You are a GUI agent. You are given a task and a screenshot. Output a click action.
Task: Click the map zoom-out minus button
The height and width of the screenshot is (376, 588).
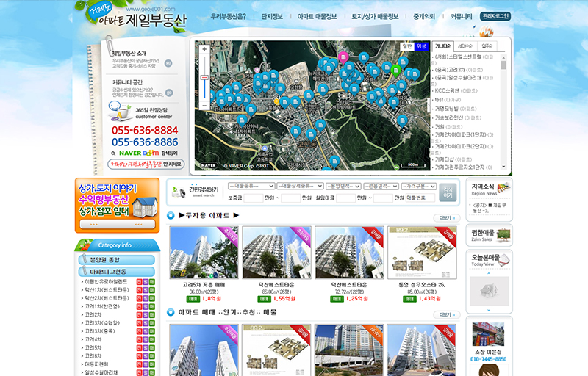(x=204, y=106)
